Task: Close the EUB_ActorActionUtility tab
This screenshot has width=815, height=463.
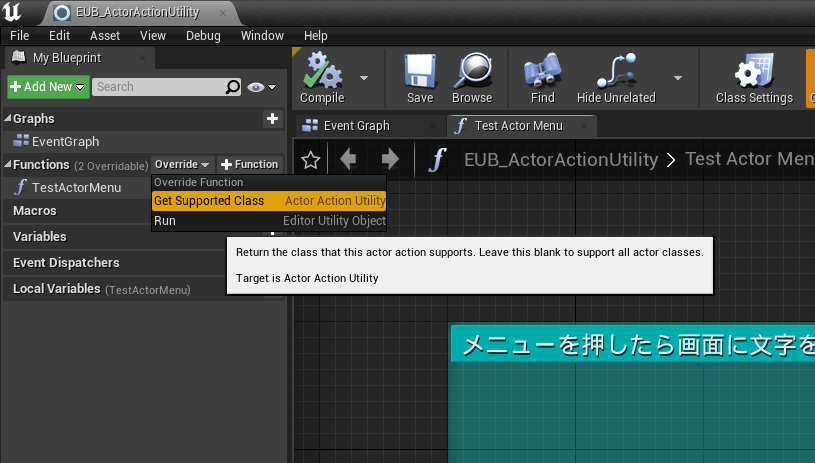Action: pyautogui.click(x=223, y=13)
